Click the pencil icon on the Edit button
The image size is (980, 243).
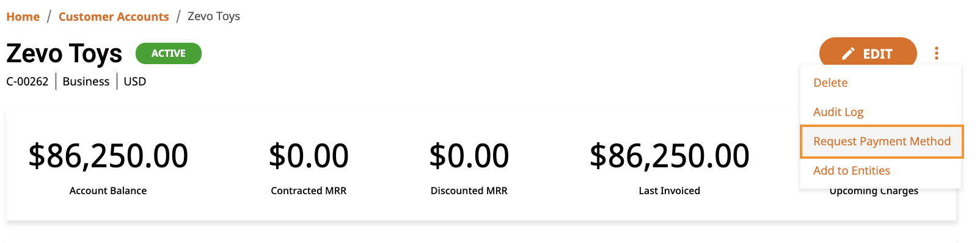(848, 54)
